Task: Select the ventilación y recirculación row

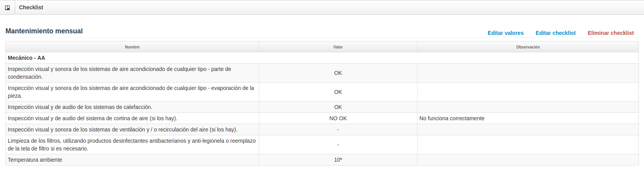Action: point(322,130)
